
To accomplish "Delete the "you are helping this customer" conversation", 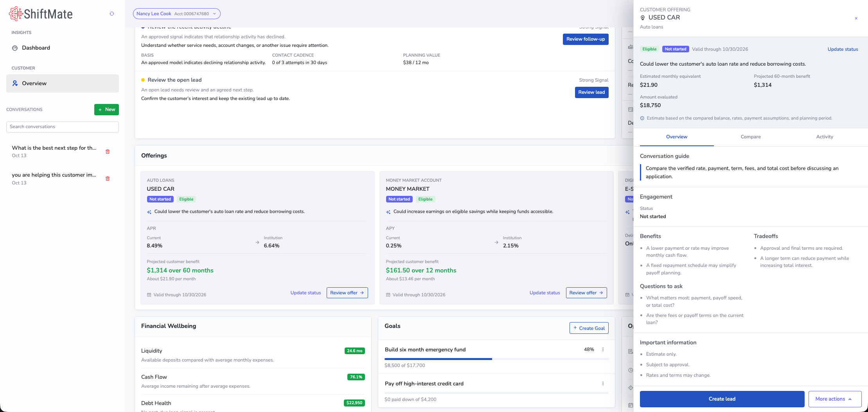I will pos(108,179).
